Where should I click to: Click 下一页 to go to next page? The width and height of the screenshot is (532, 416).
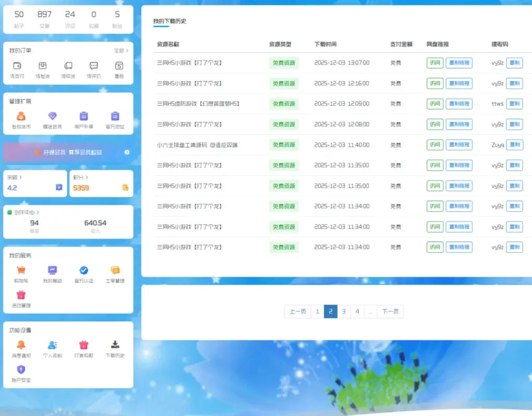pos(390,311)
